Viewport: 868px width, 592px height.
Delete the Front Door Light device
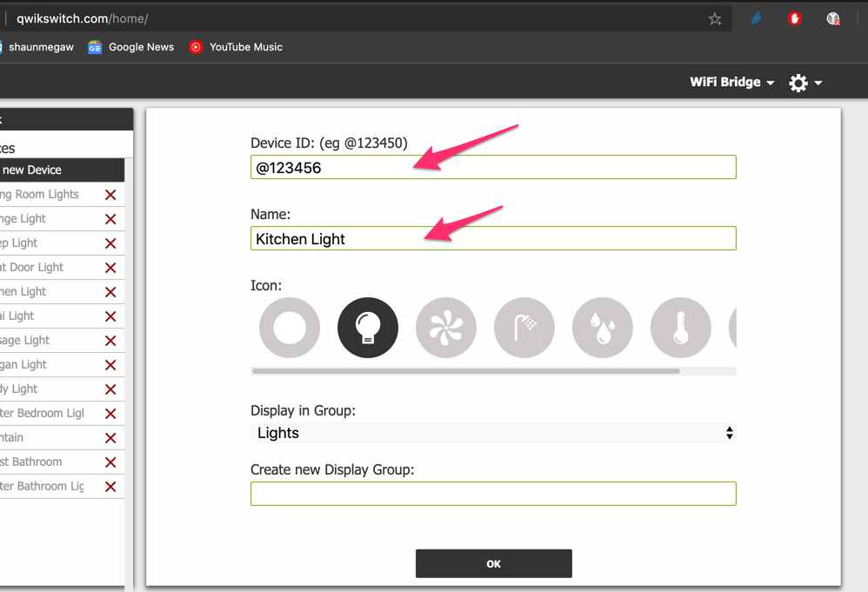tap(110, 268)
